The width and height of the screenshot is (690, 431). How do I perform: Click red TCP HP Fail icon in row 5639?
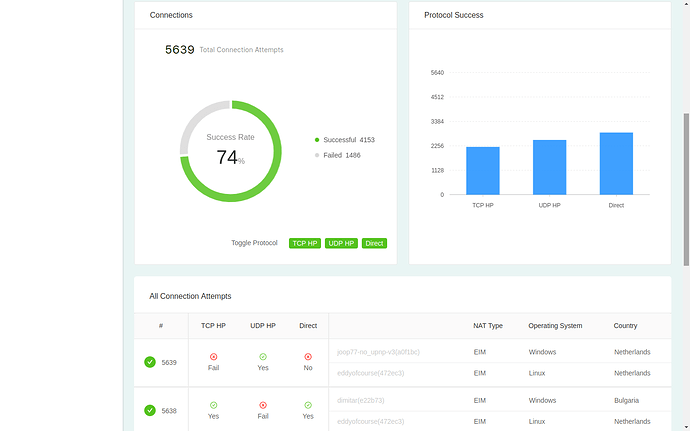[x=213, y=357]
